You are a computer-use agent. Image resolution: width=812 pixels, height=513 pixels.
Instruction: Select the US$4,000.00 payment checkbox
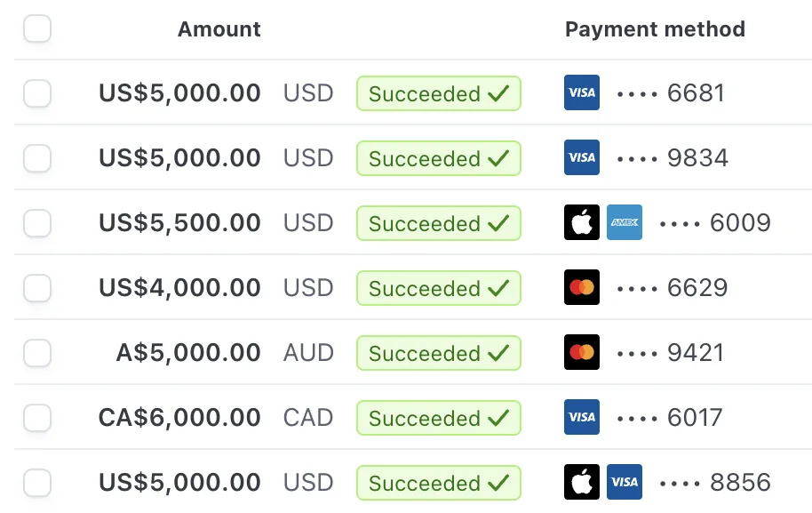click(x=37, y=287)
